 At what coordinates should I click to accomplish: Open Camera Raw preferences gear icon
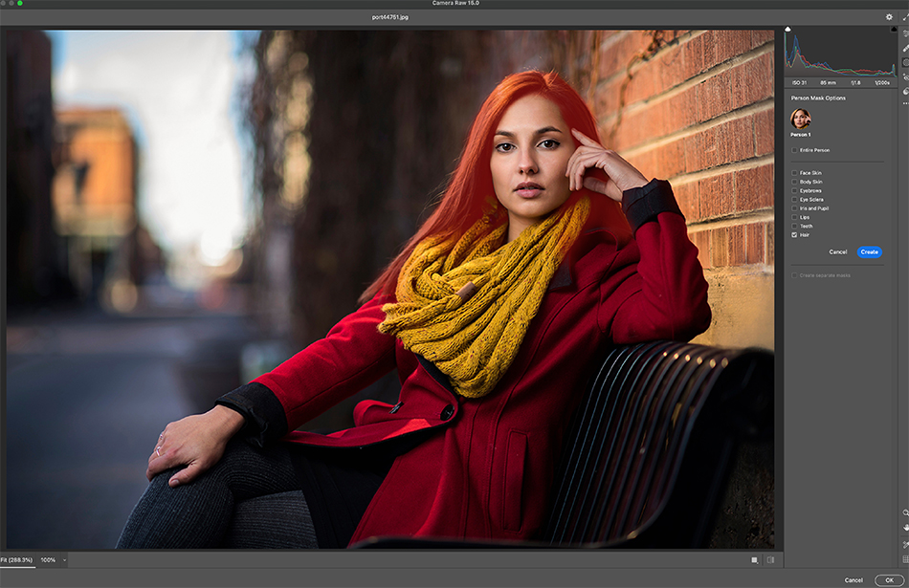point(889,17)
